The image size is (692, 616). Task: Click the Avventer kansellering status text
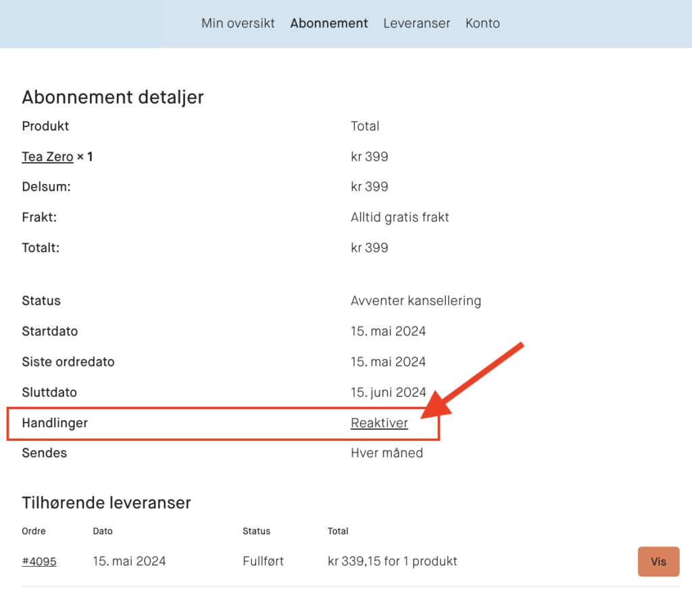coord(416,301)
